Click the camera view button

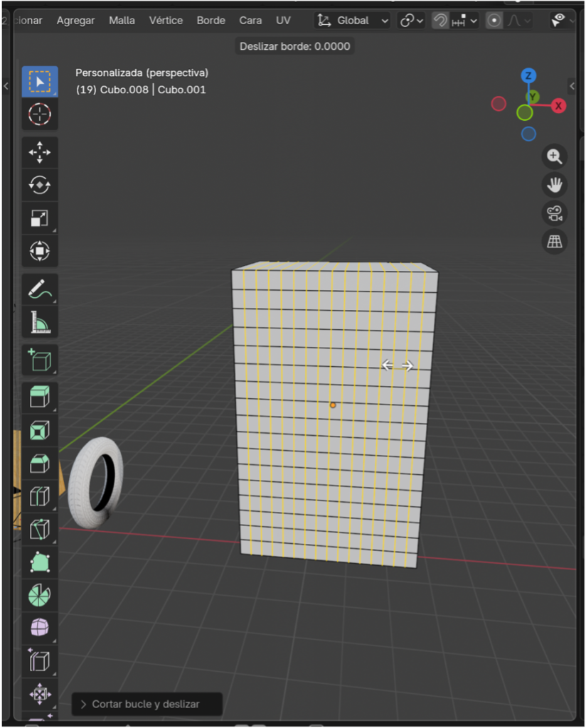tap(554, 213)
